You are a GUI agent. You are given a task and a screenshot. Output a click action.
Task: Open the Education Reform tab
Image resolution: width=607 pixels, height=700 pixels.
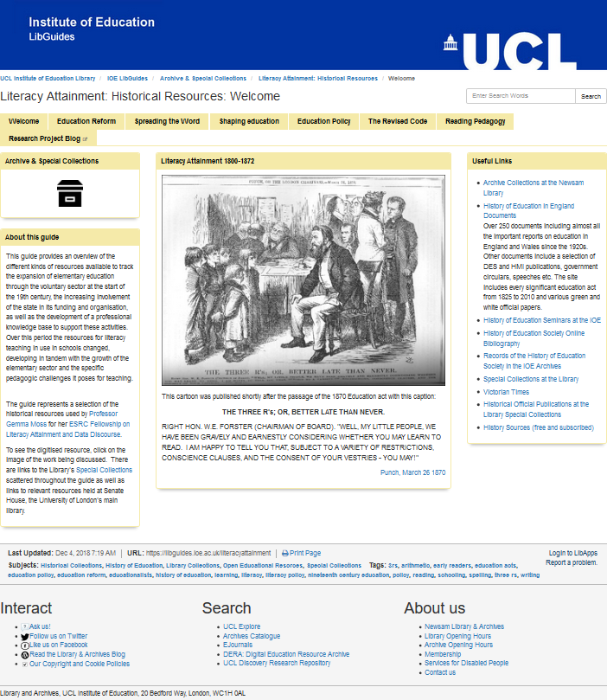tap(86, 122)
